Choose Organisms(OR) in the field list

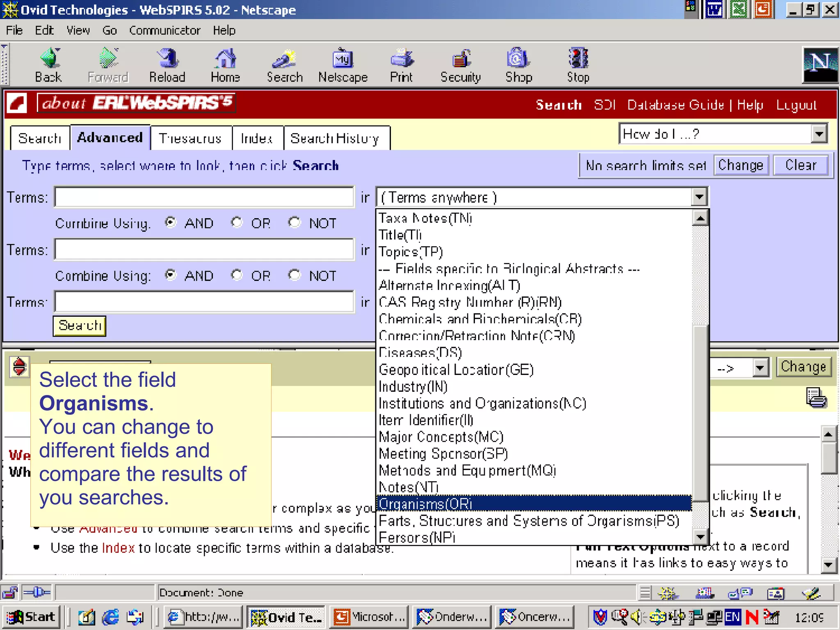coord(534,504)
